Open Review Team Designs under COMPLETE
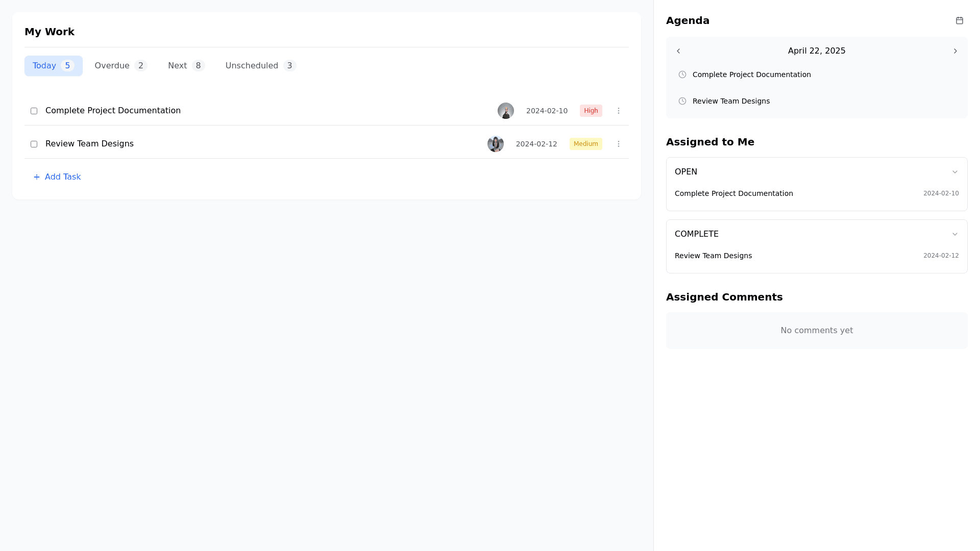Screen dimensions: 980x551 coord(713,256)
